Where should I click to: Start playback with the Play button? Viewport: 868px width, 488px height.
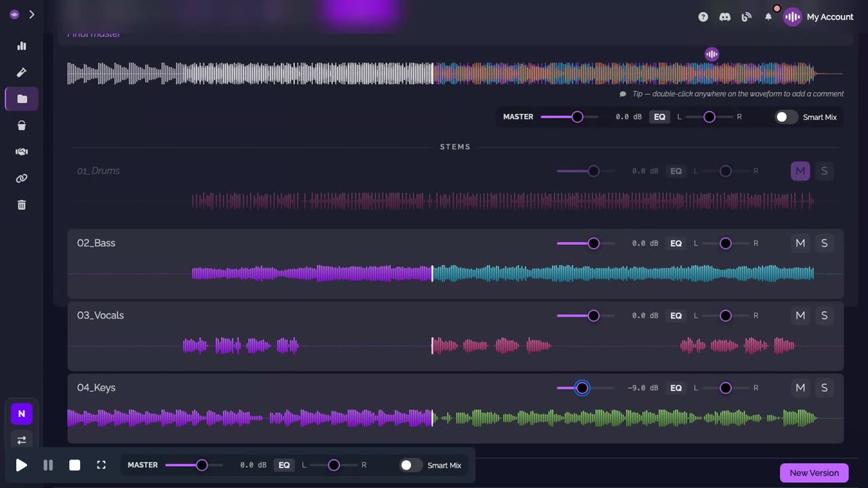[22, 465]
